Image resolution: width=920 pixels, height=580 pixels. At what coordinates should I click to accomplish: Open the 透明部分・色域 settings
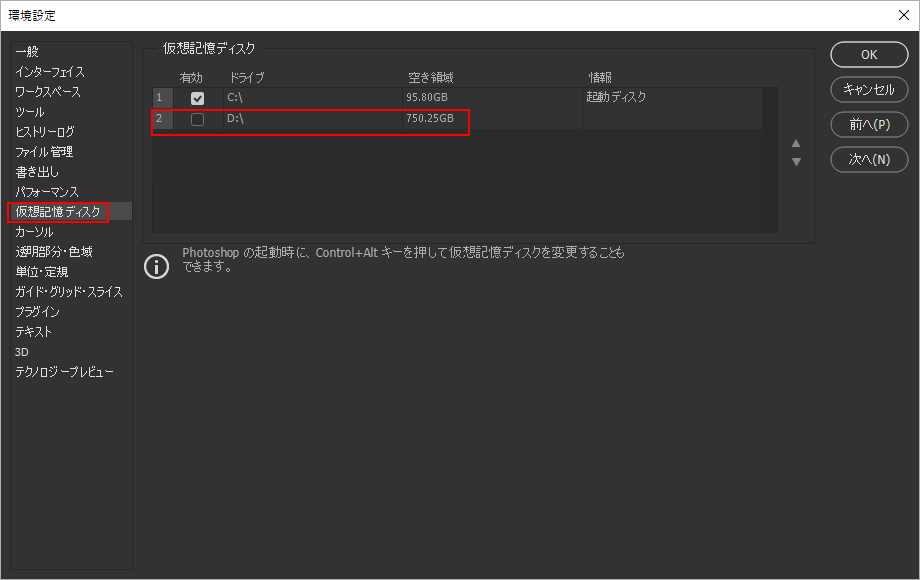[54, 252]
